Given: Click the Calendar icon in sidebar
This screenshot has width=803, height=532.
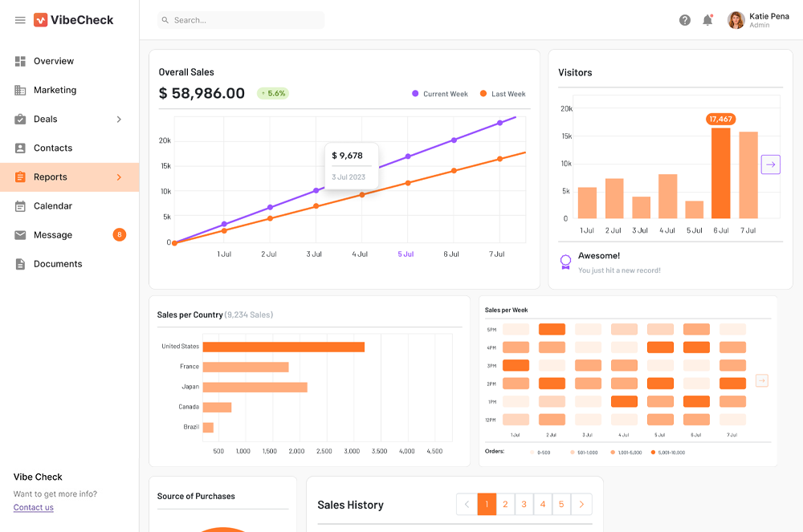Looking at the screenshot, I should [x=20, y=206].
